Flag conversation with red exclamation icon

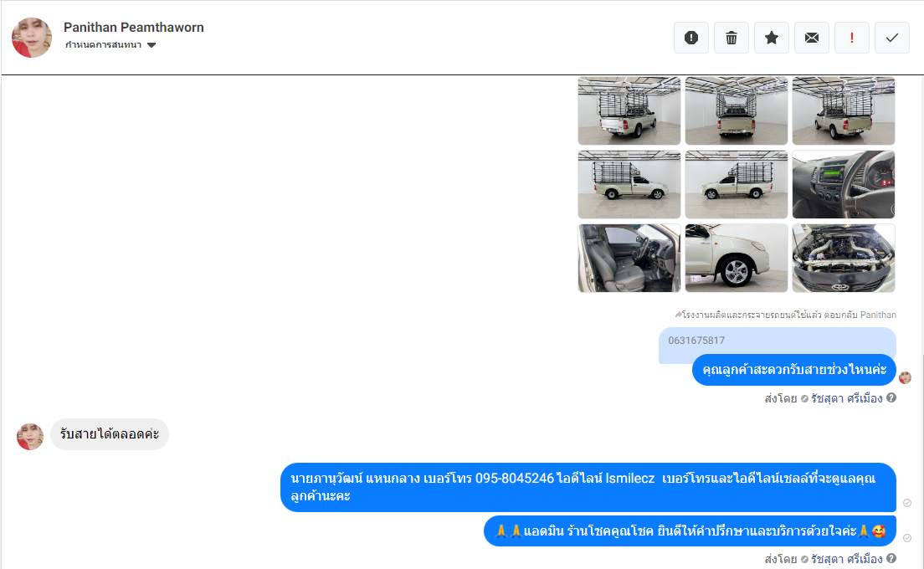coord(851,38)
